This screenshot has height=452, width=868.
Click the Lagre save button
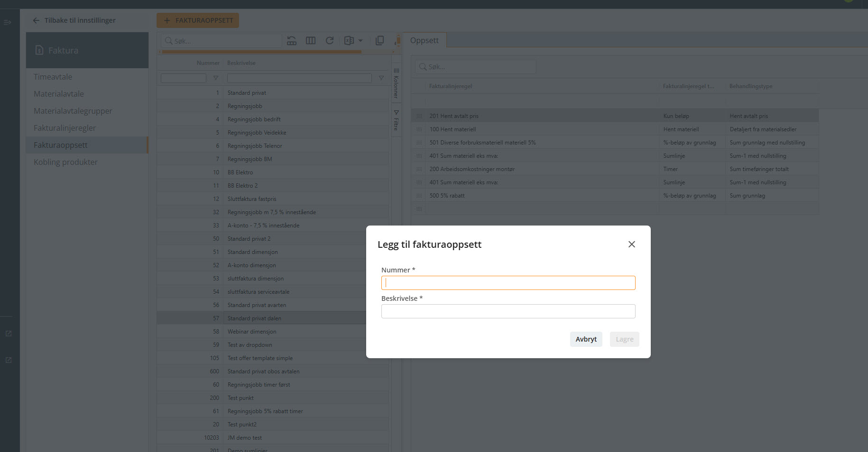click(x=624, y=339)
